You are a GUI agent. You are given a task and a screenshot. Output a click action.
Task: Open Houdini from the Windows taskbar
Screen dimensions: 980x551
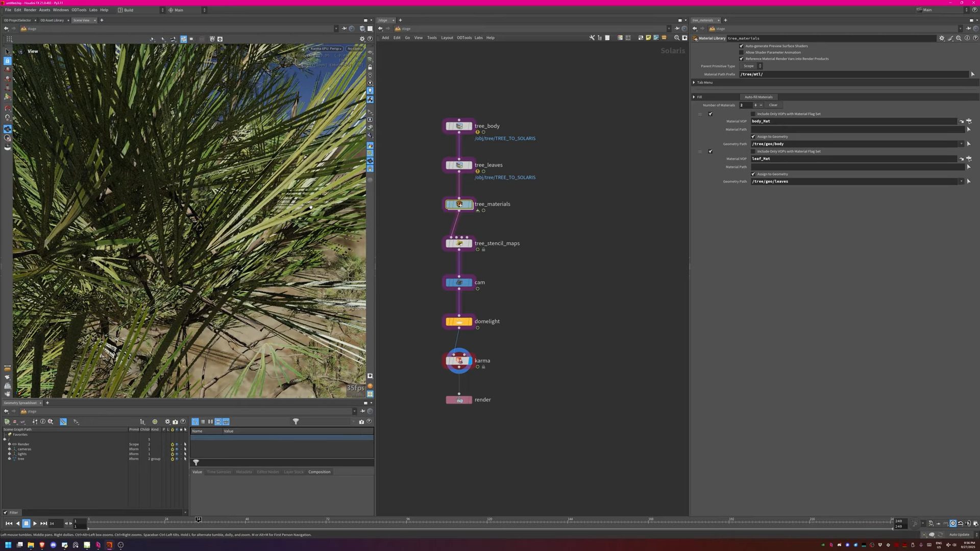109,545
